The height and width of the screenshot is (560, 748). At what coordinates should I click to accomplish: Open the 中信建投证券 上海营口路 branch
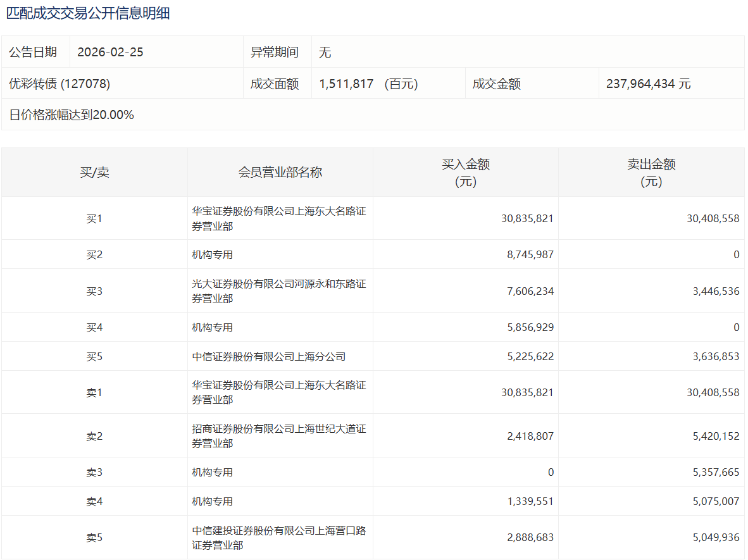278,538
